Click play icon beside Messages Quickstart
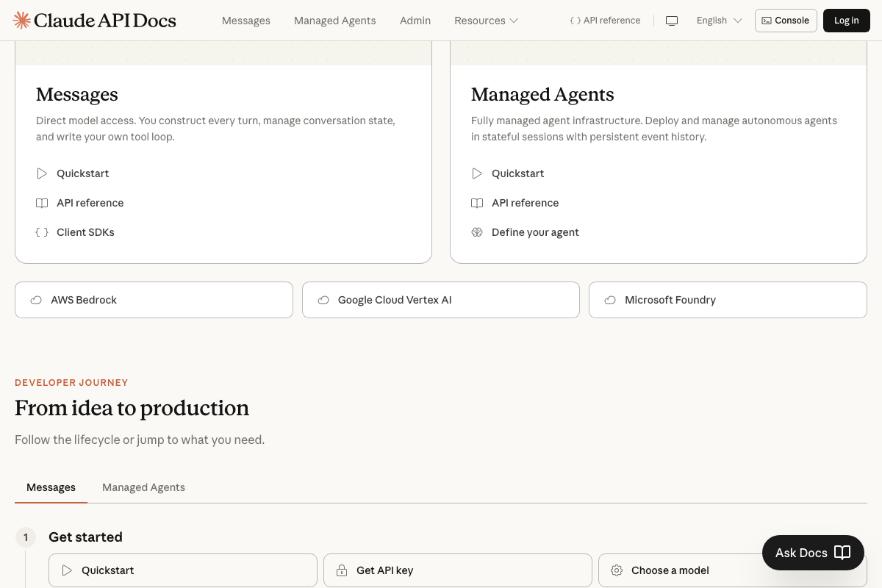 point(42,173)
